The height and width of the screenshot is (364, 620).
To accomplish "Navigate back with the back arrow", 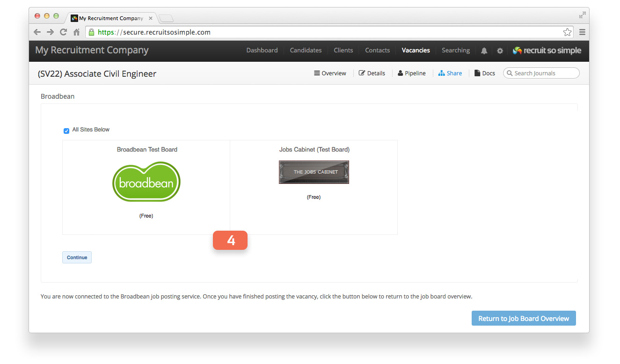I will tap(37, 32).
